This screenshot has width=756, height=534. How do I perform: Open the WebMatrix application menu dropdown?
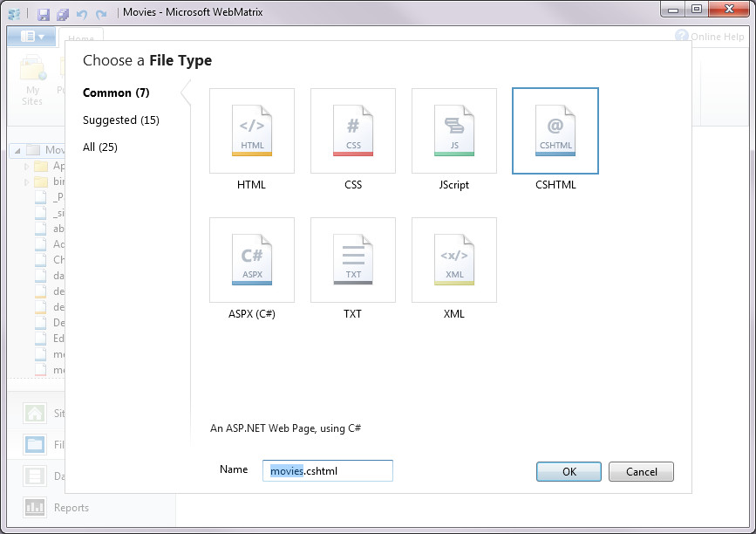31,37
